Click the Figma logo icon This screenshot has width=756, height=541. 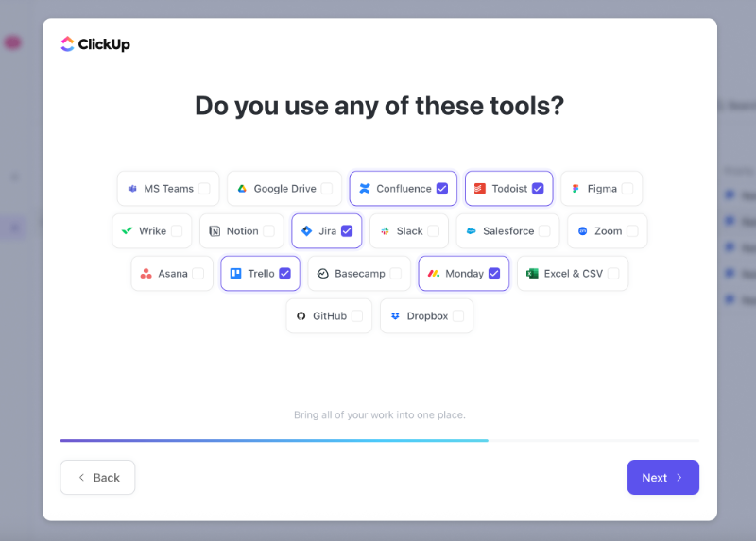click(x=576, y=189)
